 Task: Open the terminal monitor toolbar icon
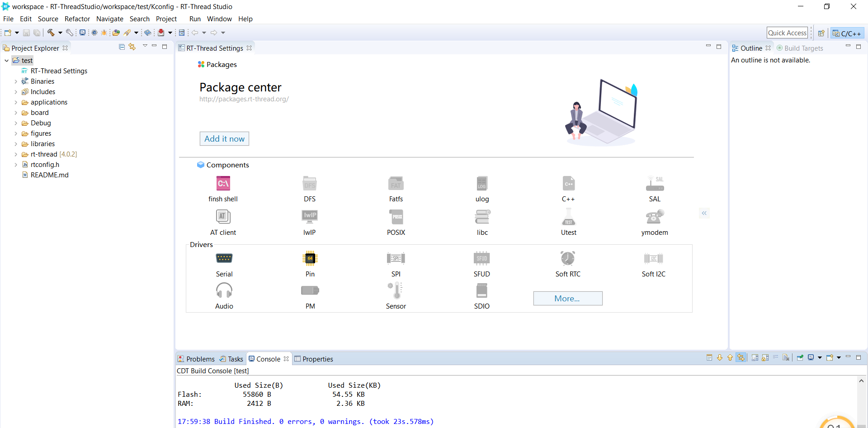82,33
